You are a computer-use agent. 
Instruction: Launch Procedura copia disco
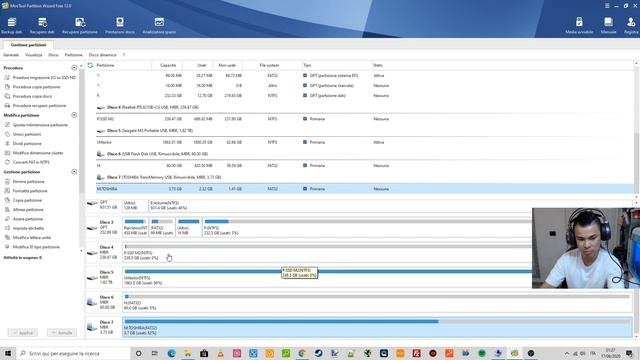pyautogui.click(x=28, y=96)
